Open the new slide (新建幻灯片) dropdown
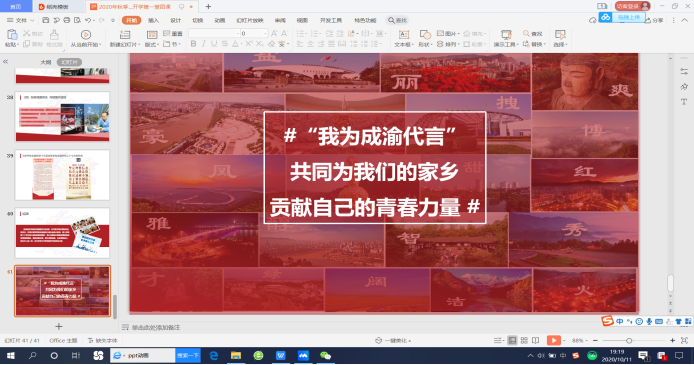This screenshot has height=365, width=694. pos(125,45)
